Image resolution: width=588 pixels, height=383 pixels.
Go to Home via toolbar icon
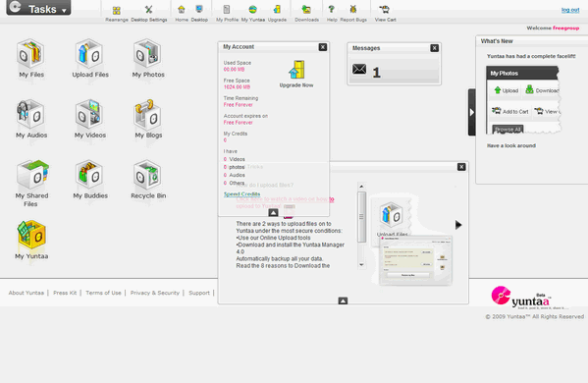tap(182, 13)
